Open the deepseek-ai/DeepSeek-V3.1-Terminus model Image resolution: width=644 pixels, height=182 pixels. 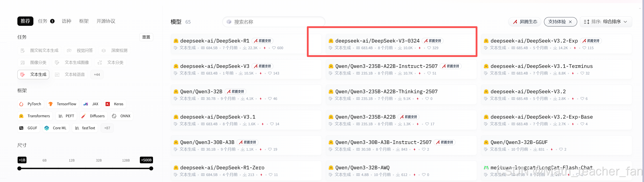pos(541,66)
